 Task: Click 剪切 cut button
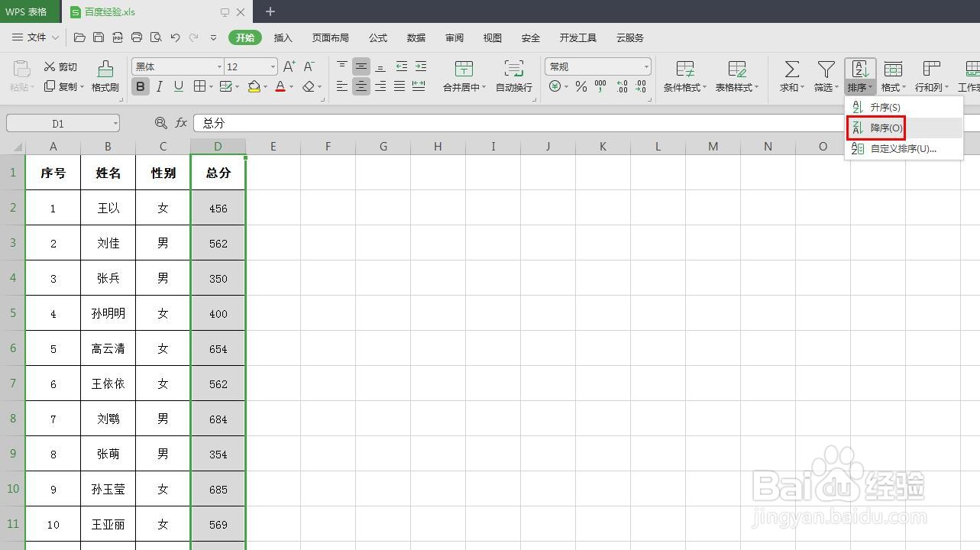click(x=61, y=66)
